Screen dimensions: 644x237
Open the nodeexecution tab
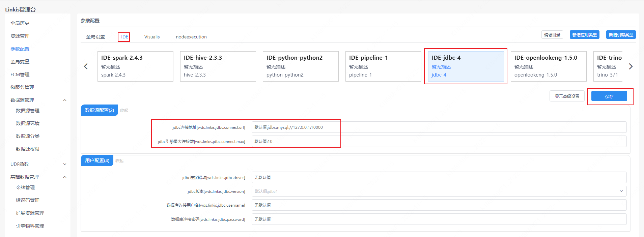click(191, 37)
